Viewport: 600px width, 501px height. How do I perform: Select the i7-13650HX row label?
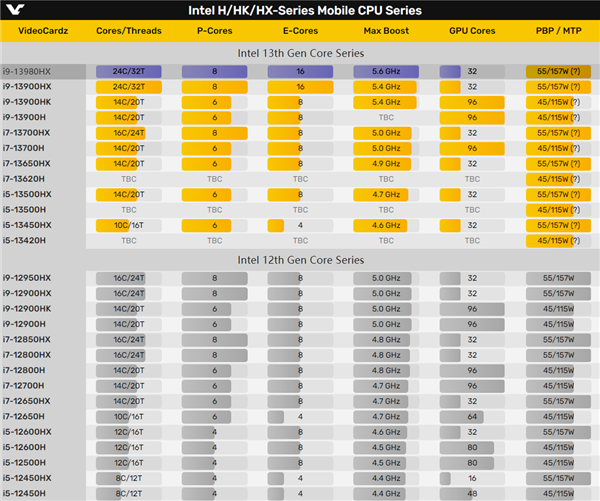tap(26, 163)
